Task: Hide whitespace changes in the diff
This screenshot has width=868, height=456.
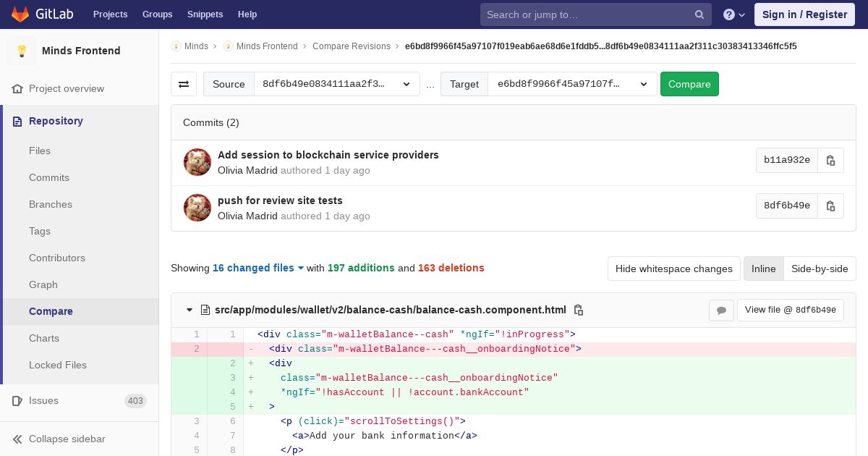Action: coord(673,269)
